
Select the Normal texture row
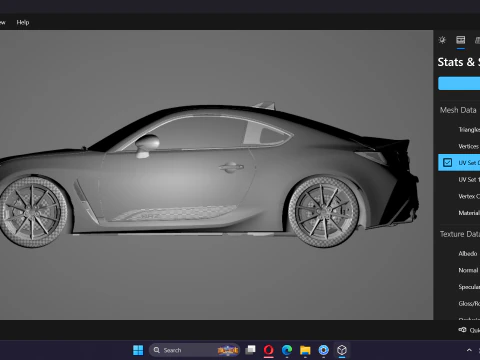pos(459,270)
